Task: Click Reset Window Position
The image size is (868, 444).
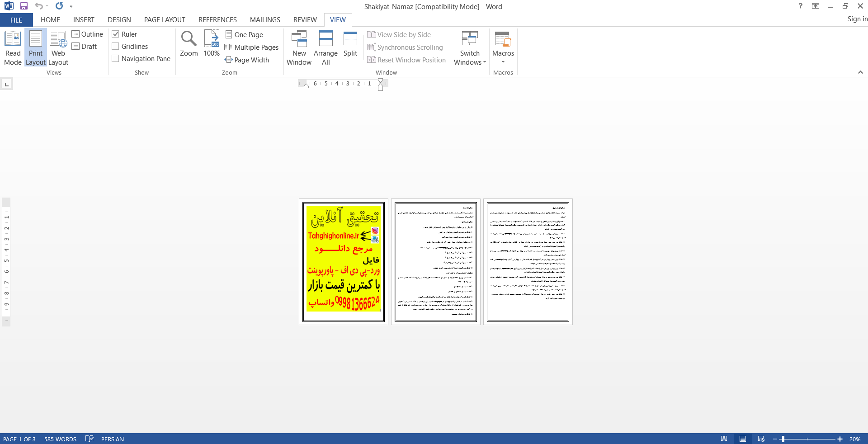Action: [406, 60]
